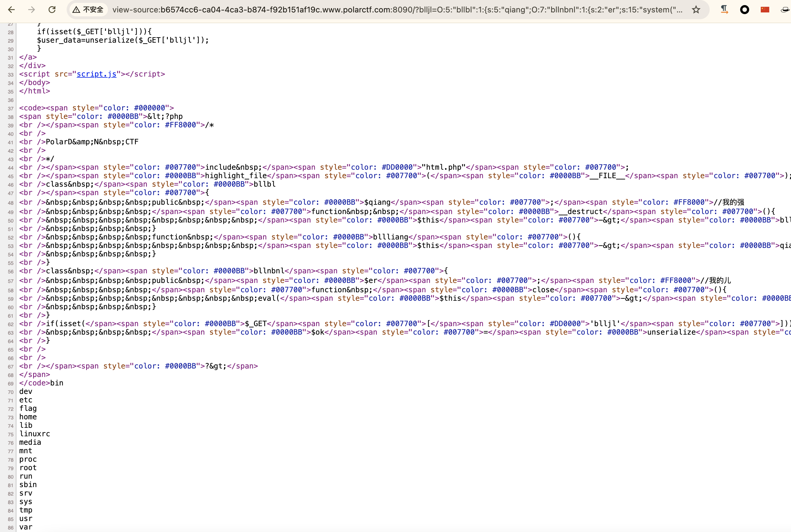Click the not-secure site info chip
The image size is (791, 532).
(88, 10)
